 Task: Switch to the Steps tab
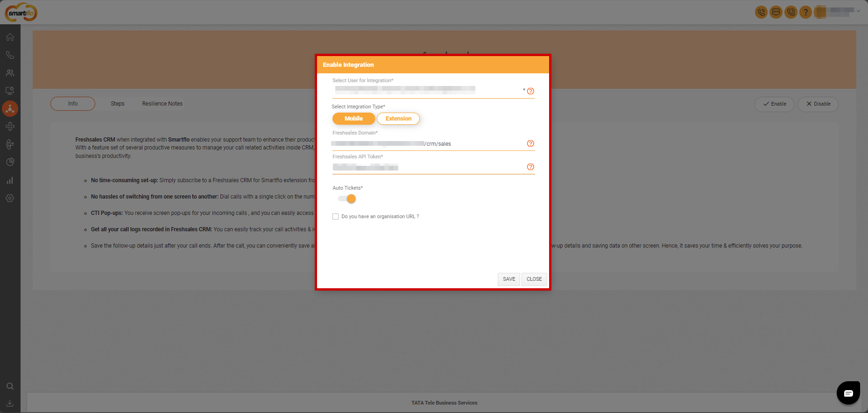[118, 104]
